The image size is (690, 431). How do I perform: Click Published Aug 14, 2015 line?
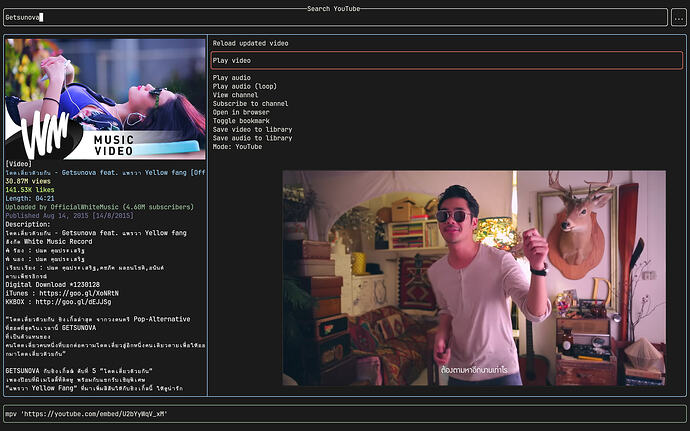(x=69, y=215)
